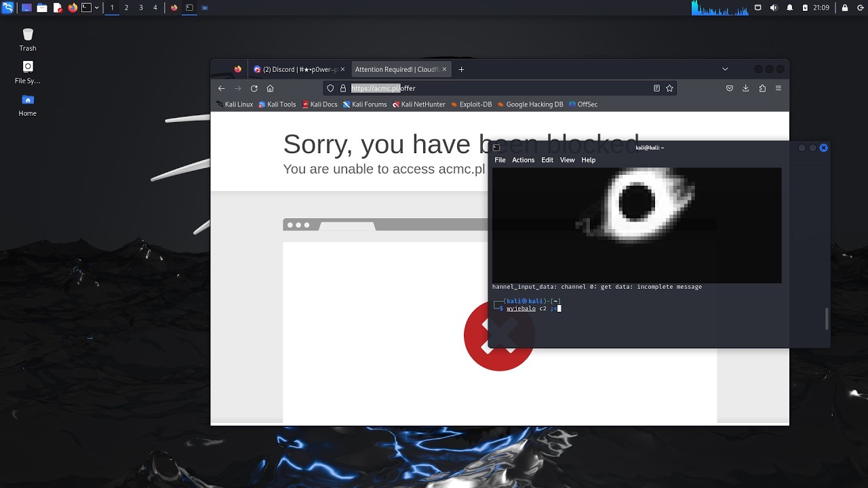Switch to workspace 3

tap(141, 7)
